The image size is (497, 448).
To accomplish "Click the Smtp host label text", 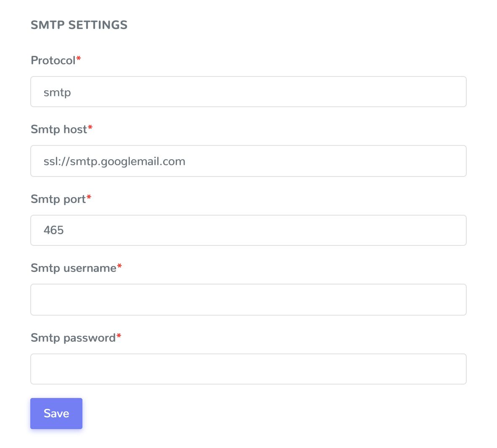I will [x=59, y=129].
